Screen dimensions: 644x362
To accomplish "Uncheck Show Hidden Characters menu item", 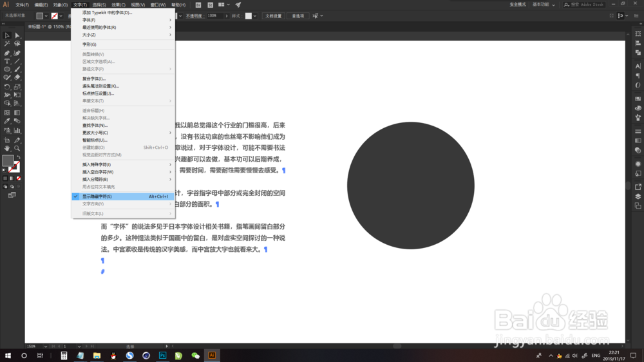I will 123,196.
